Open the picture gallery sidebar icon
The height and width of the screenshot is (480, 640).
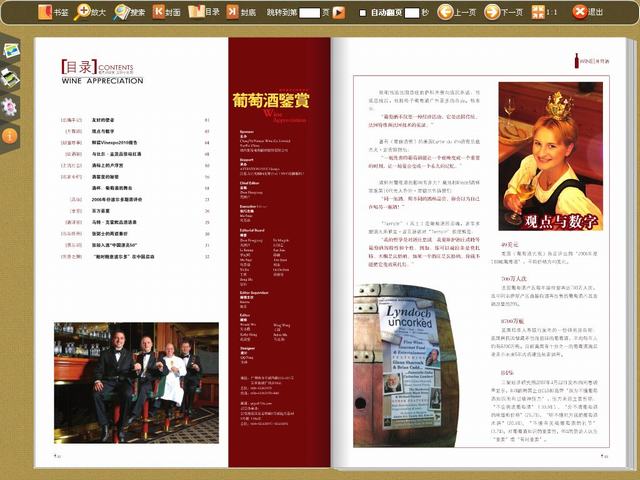click(x=11, y=51)
